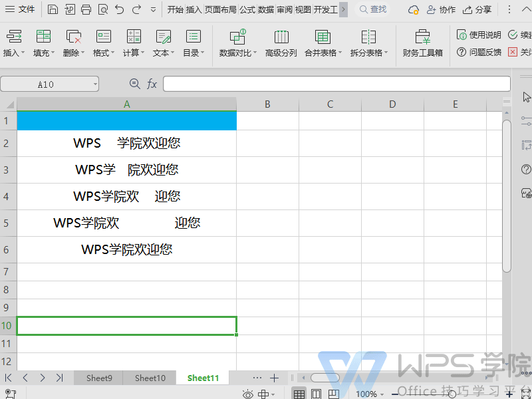Viewport: 532px width, 399px height.
Task: Click into the formula bar input
Action: (336, 84)
